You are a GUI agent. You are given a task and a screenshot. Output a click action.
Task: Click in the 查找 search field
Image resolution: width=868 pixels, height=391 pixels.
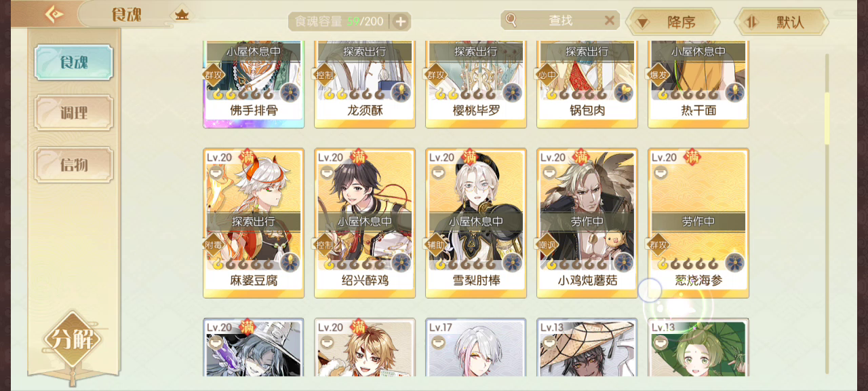coord(561,20)
